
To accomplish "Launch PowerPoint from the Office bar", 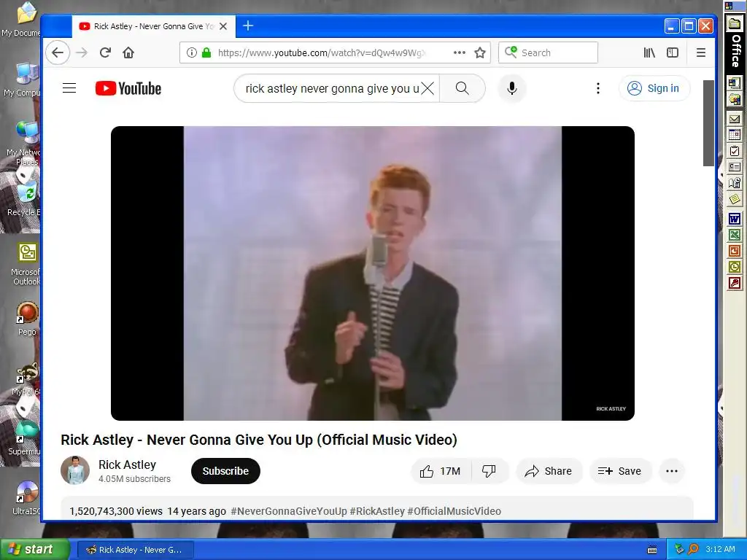I will tap(734, 251).
